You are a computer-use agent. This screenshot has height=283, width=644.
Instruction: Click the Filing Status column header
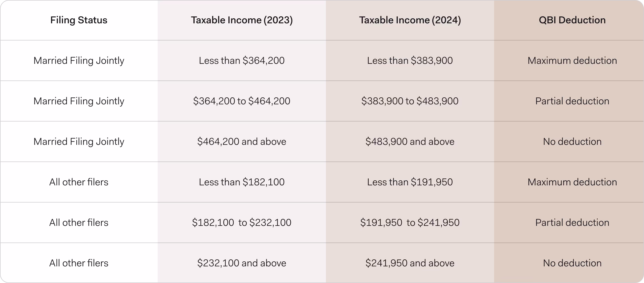click(x=79, y=20)
